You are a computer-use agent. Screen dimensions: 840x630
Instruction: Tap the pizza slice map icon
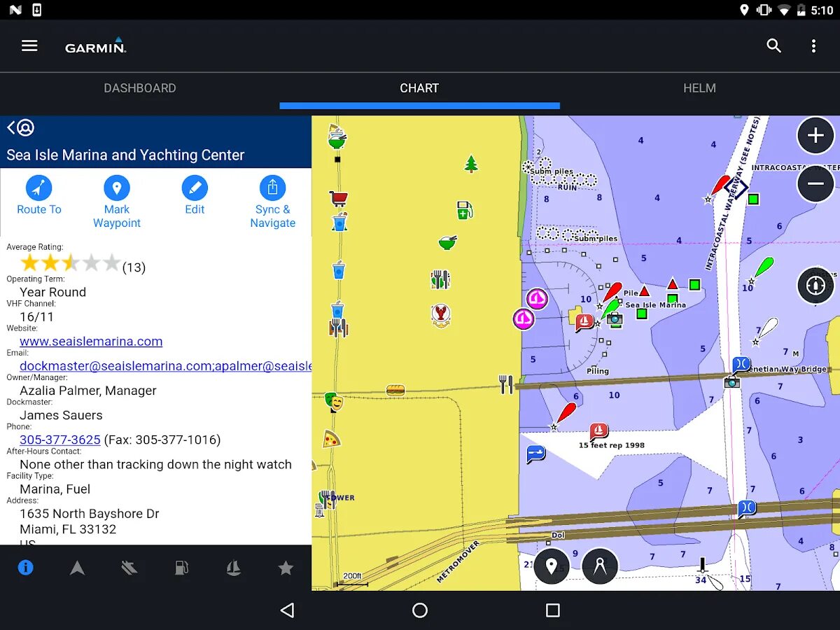[331, 439]
